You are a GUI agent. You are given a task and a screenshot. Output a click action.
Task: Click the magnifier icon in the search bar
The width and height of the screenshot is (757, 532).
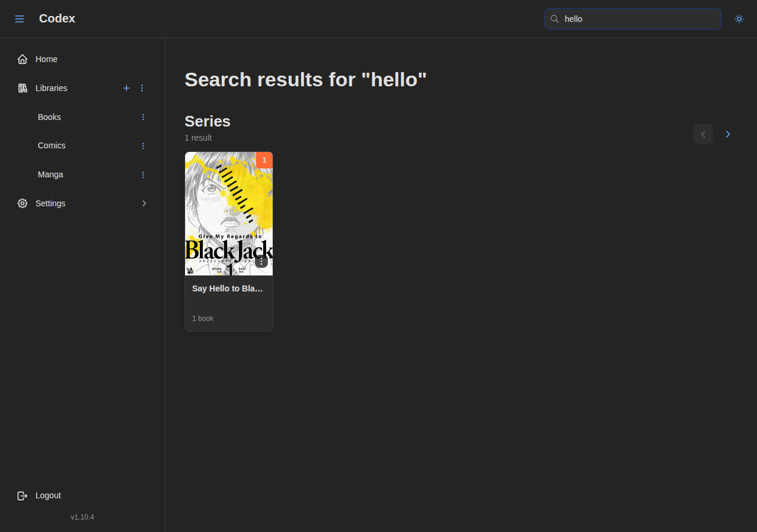click(x=555, y=19)
